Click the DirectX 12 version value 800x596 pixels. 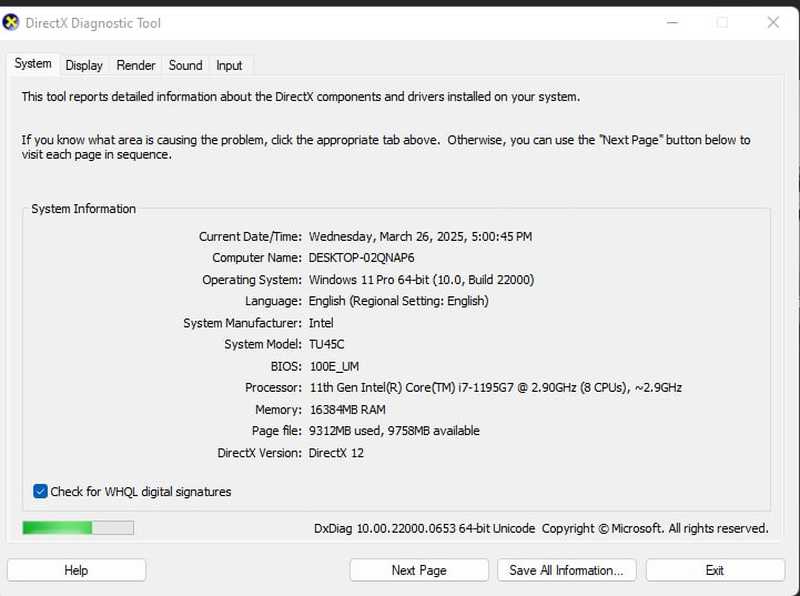[x=336, y=453]
